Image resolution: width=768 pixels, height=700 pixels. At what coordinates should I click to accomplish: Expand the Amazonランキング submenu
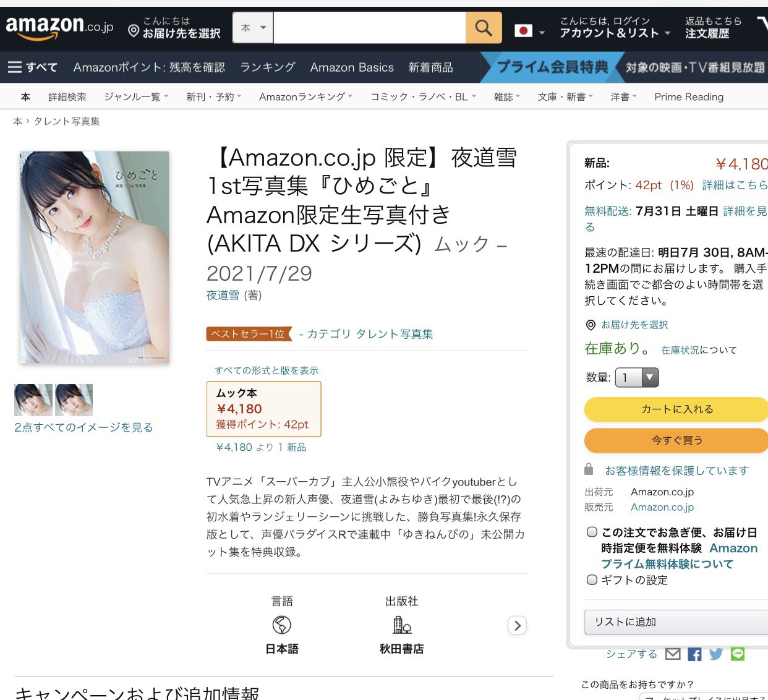tap(305, 97)
